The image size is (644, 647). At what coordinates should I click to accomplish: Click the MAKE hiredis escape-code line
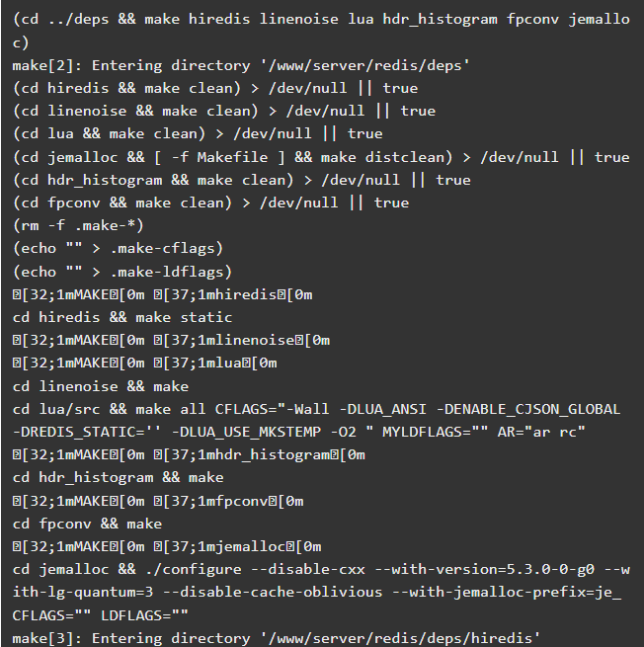(163, 294)
